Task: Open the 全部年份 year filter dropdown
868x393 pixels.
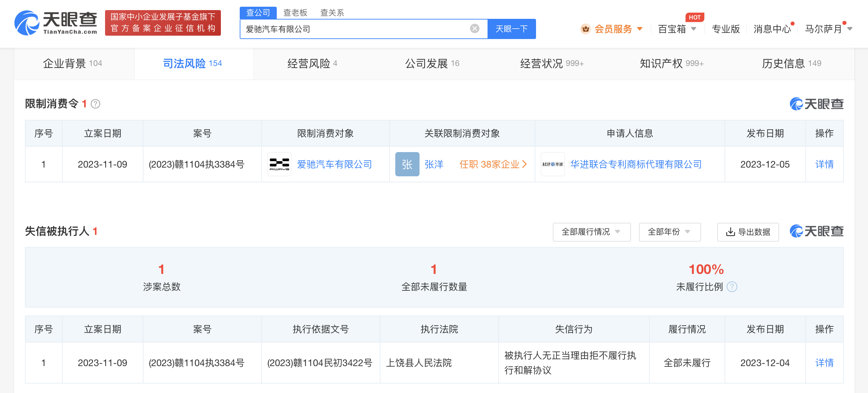Action: pos(670,232)
